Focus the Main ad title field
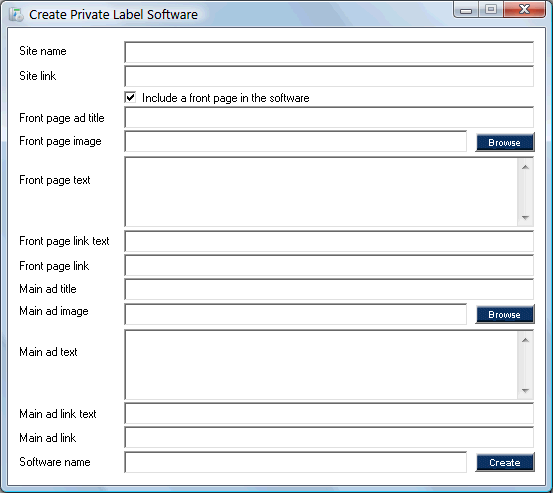 click(x=329, y=290)
